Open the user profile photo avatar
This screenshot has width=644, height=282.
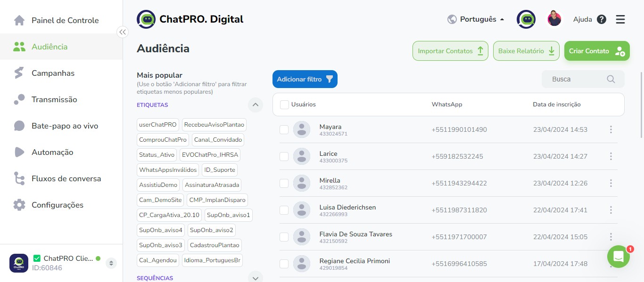pos(554,19)
